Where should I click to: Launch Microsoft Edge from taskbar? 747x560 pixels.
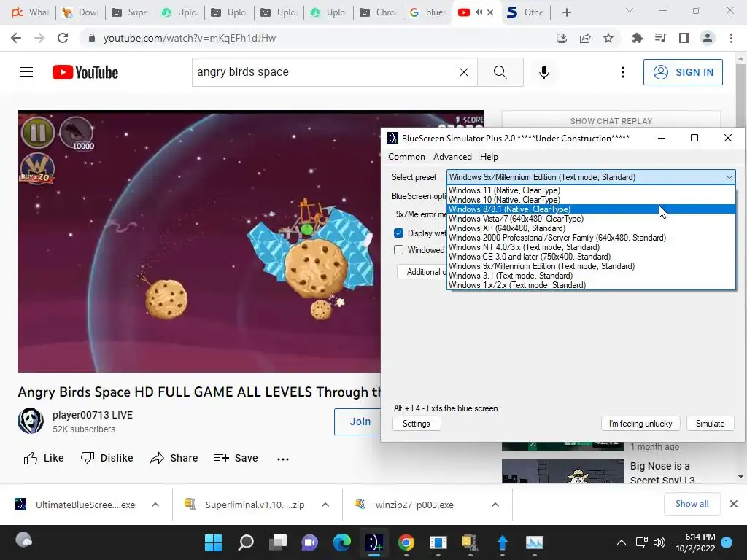[341, 542]
